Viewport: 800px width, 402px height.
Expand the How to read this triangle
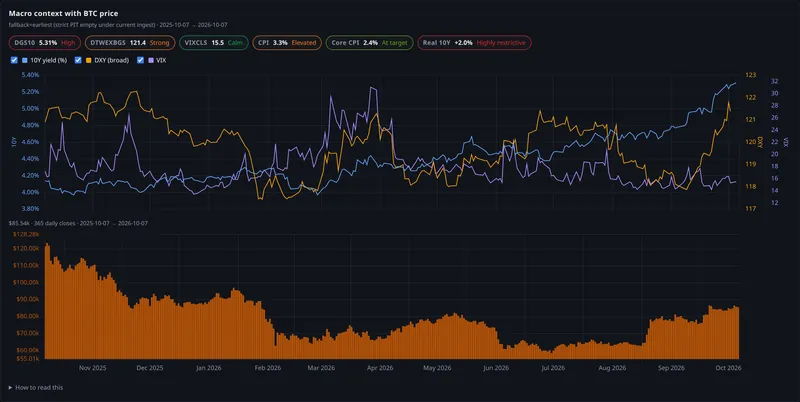pyautogui.click(x=11, y=388)
